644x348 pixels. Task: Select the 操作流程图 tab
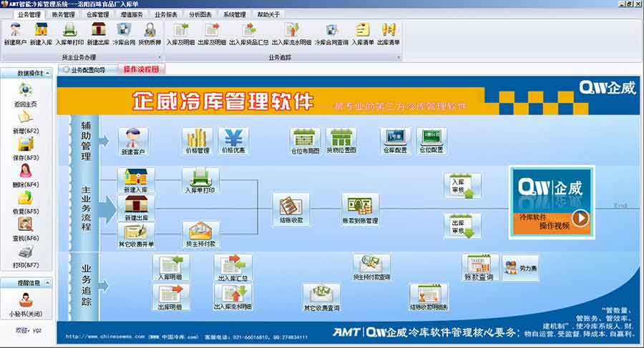pyautogui.click(x=141, y=69)
